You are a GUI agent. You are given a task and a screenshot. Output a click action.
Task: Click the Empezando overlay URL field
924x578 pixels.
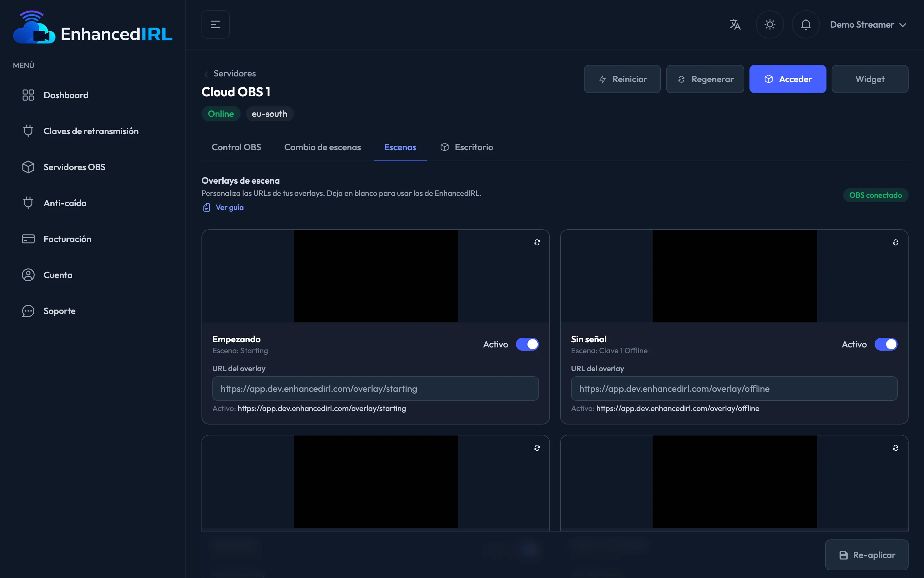375,389
